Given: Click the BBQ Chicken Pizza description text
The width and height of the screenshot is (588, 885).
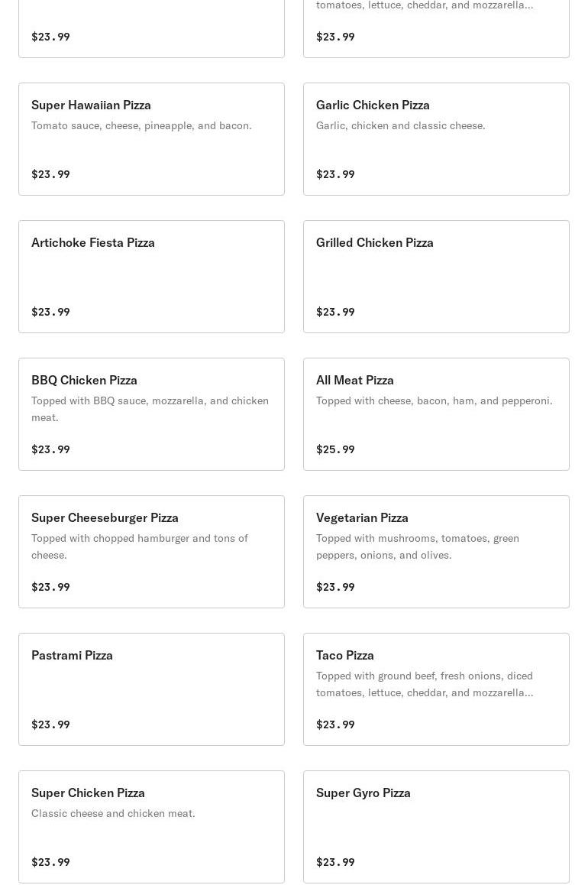Looking at the screenshot, I should [150, 409].
